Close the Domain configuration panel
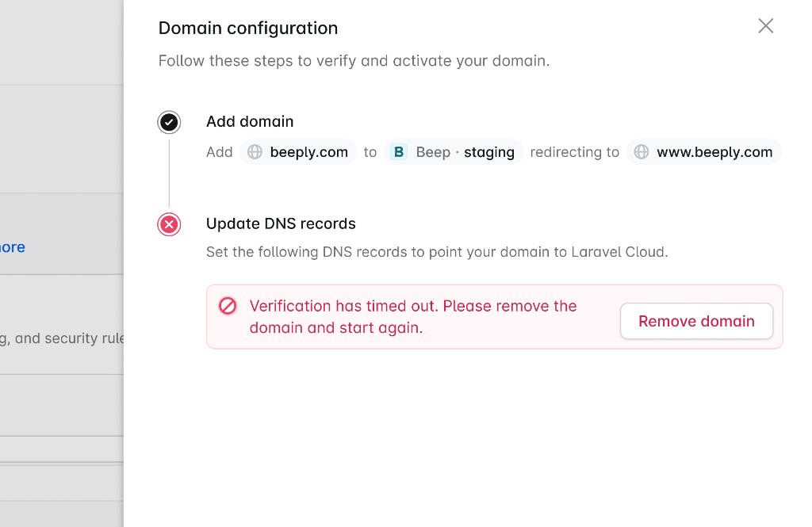The height and width of the screenshot is (527, 812). 765,26
